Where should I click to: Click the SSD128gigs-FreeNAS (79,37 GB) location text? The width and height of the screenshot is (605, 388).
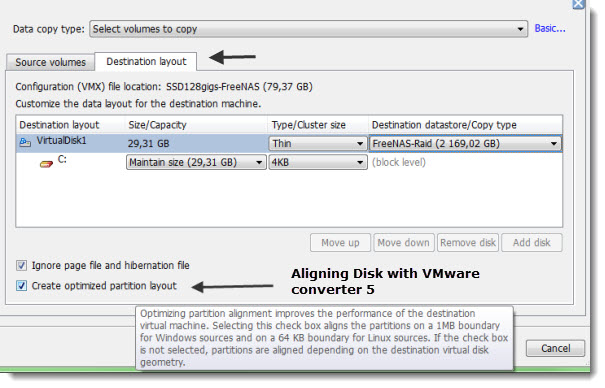coord(239,86)
